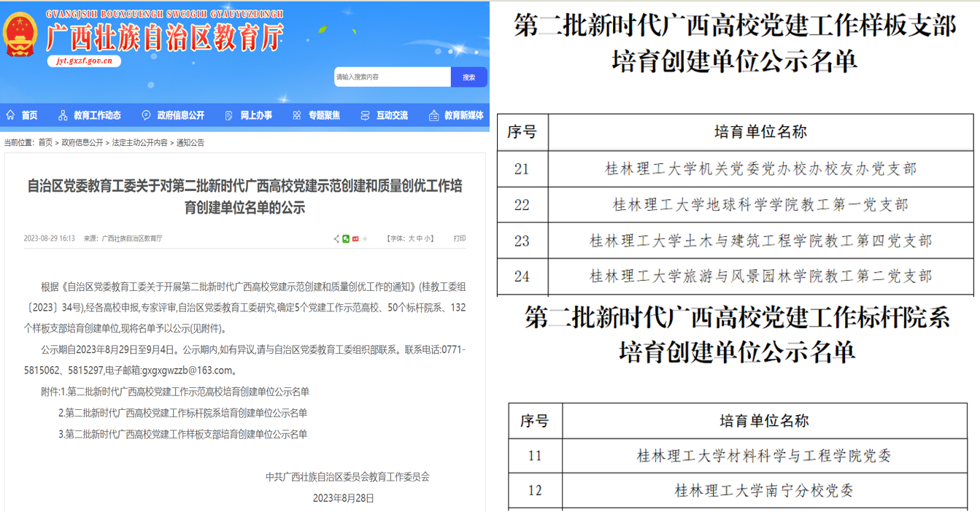Click the 政府信息公开 speech bubble icon
Screen dimensions: 980x512
[x=146, y=115]
